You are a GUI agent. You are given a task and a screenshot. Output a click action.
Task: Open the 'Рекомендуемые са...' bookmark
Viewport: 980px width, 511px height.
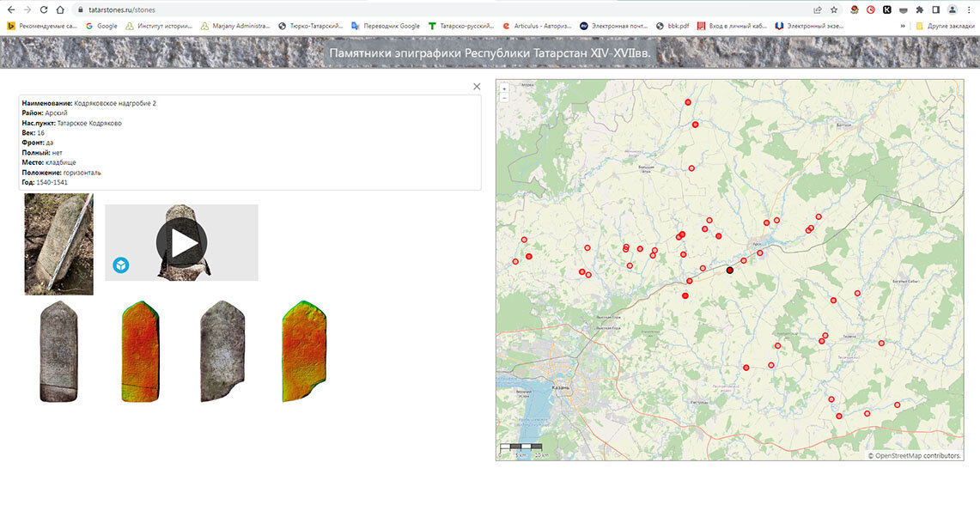point(42,27)
